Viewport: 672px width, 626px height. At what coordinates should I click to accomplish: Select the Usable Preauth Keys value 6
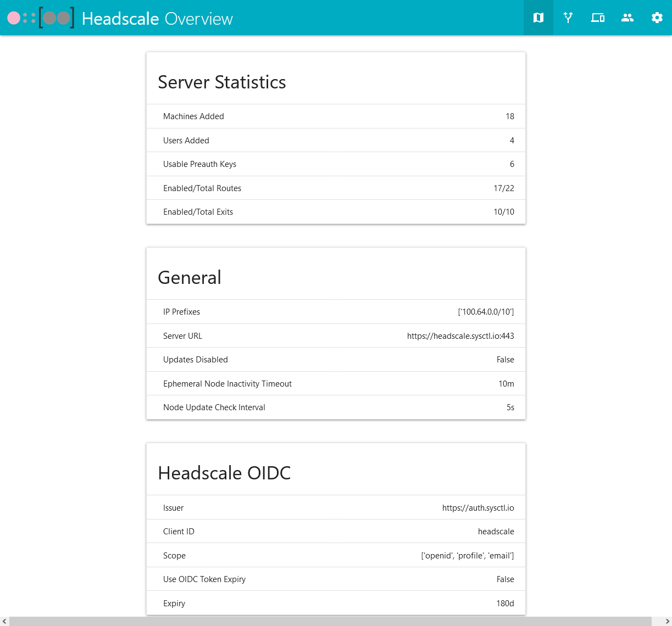click(512, 164)
